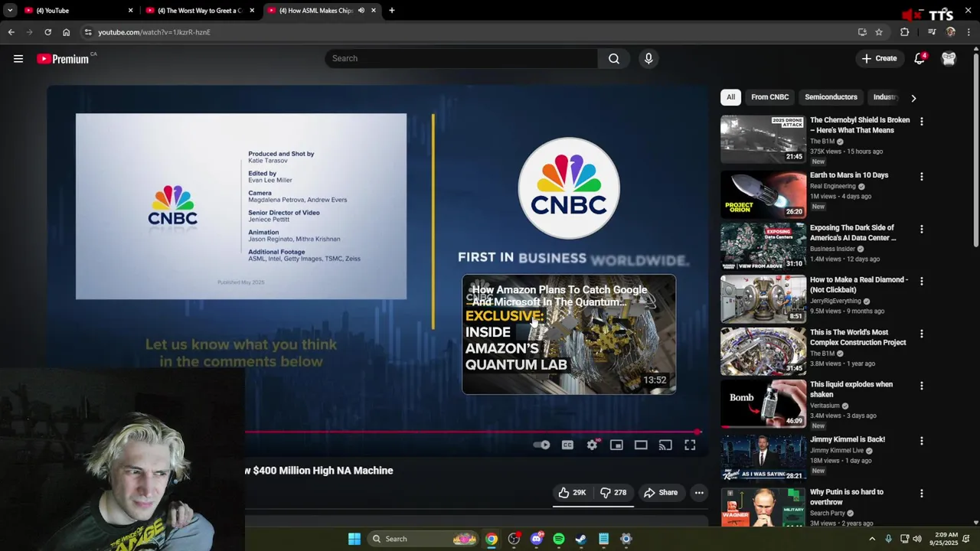Open options for Jimmy Kimmel video
Viewport: 980px width, 551px height.
click(922, 441)
